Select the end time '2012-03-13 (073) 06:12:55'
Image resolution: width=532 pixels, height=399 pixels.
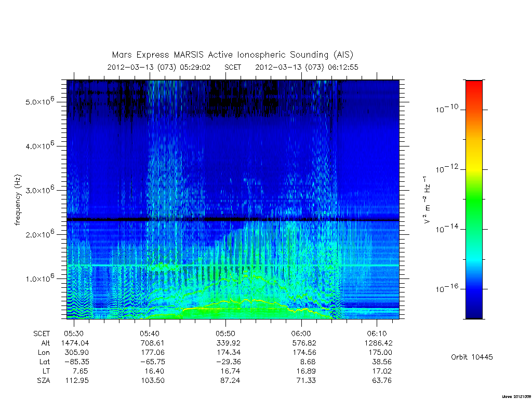[x=307, y=67]
